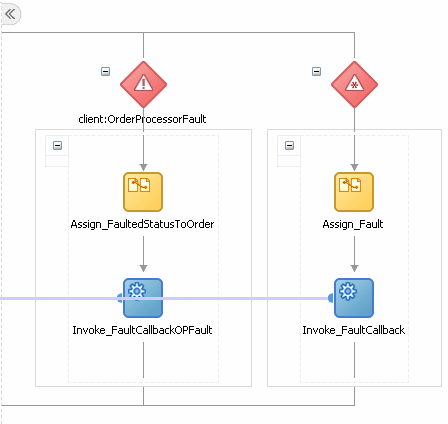Screen dimensions: 448x424
Task: Click the Invoke_FaultCallback label text
Action: [354, 330]
